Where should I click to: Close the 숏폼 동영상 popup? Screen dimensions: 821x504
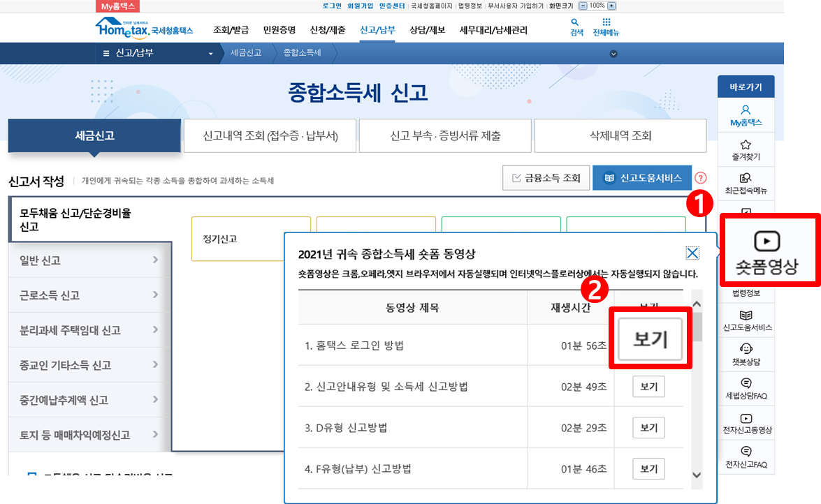click(692, 253)
